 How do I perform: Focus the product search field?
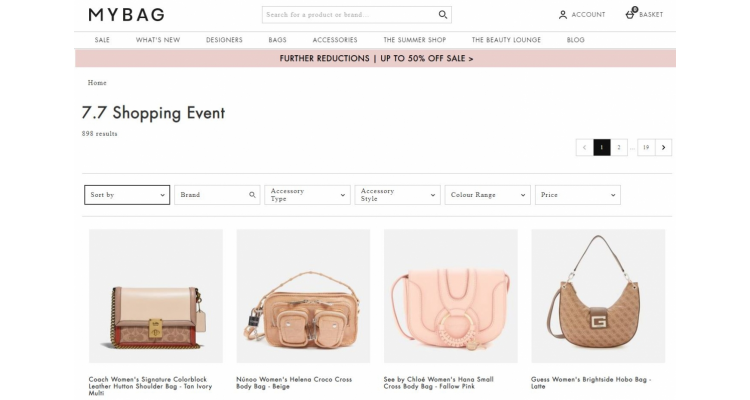coord(357,15)
